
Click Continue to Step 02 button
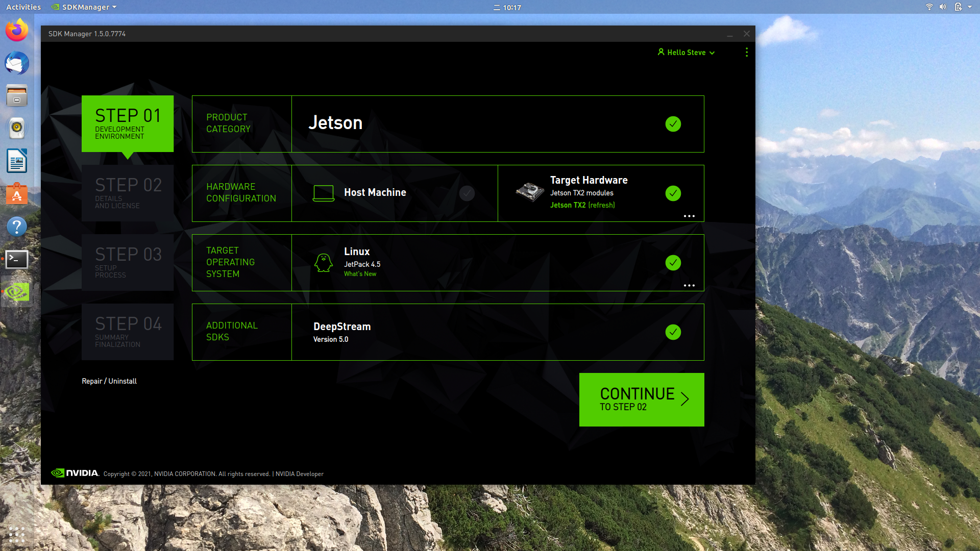[x=641, y=399]
